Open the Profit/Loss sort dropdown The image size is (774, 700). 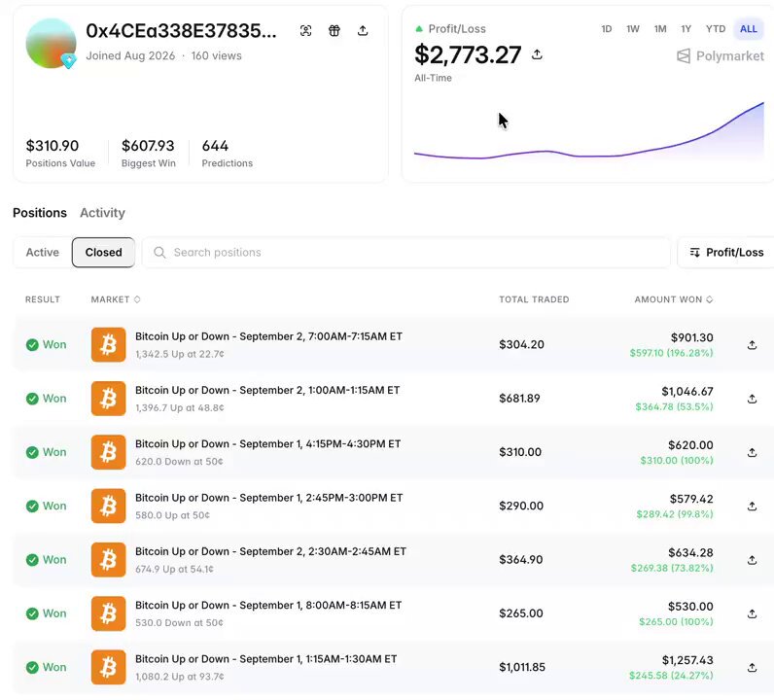(x=726, y=252)
